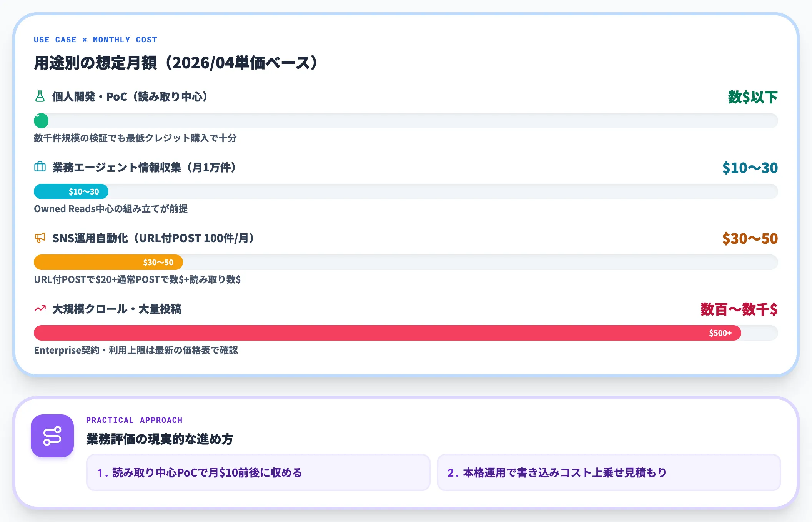This screenshot has height=522, width=812.
Task: Click the cyan $10〜30 progress bar
Action: click(71, 191)
